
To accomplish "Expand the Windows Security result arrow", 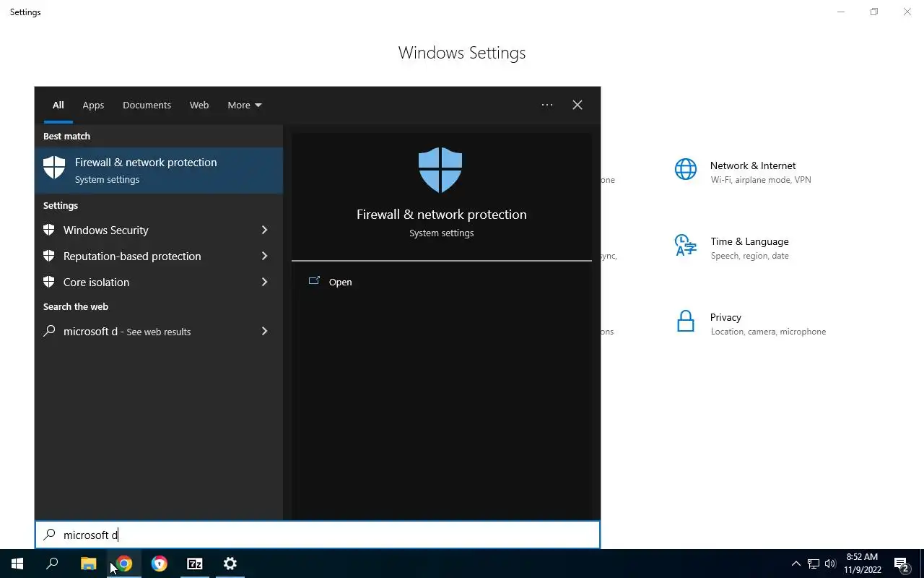I will pos(264,230).
